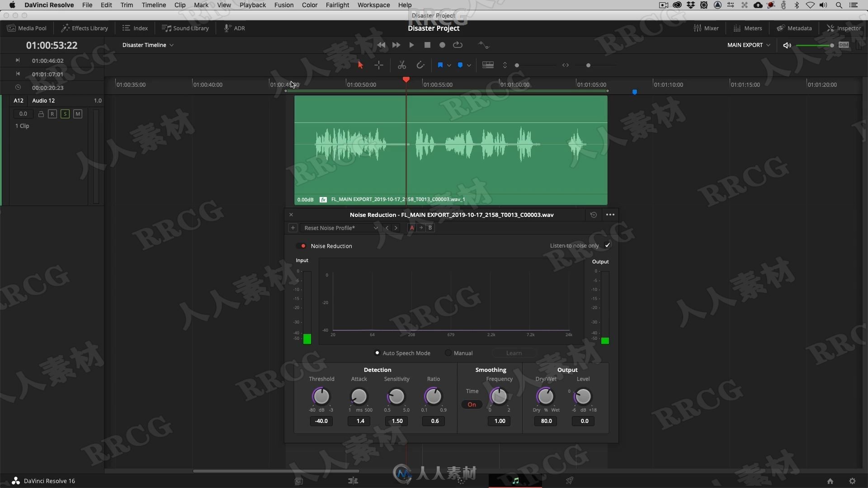Switch to the Deliver page tab
Image resolution: width=868 pixels, height=488 pixels.
(x=570, y=480)
